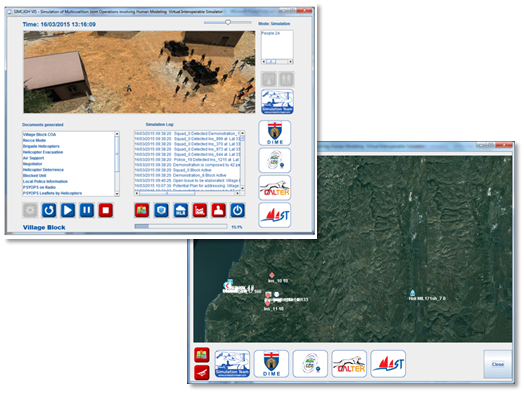Pause the simulation with the pause button
Screen dimensions: 524x393
[87, 210]
